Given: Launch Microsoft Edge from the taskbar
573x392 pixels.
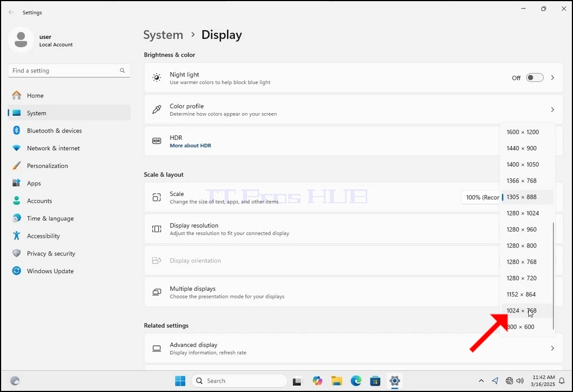Looking at the screenshot, I should click(x=356, y=381).
